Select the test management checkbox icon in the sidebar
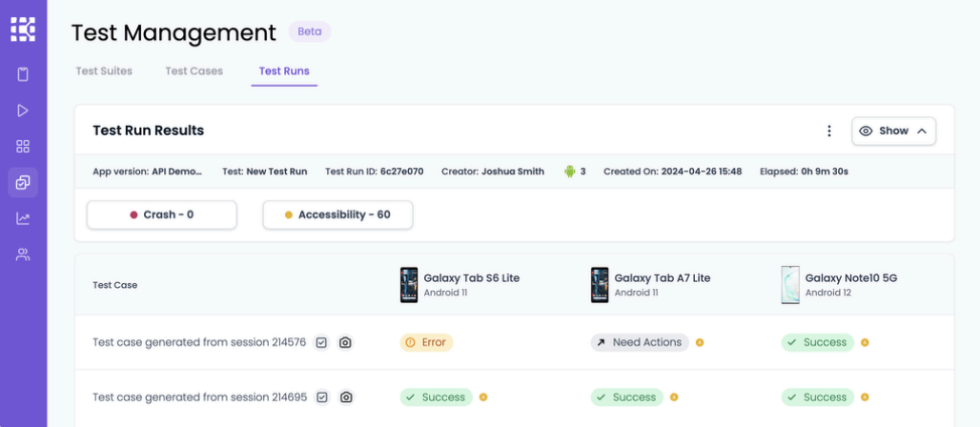This screenshot has width=980, height=427. point(23,183)
